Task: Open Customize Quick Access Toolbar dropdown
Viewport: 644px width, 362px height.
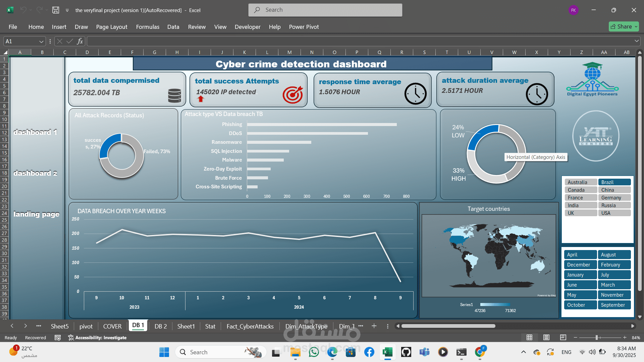Action: click(67, 10)
